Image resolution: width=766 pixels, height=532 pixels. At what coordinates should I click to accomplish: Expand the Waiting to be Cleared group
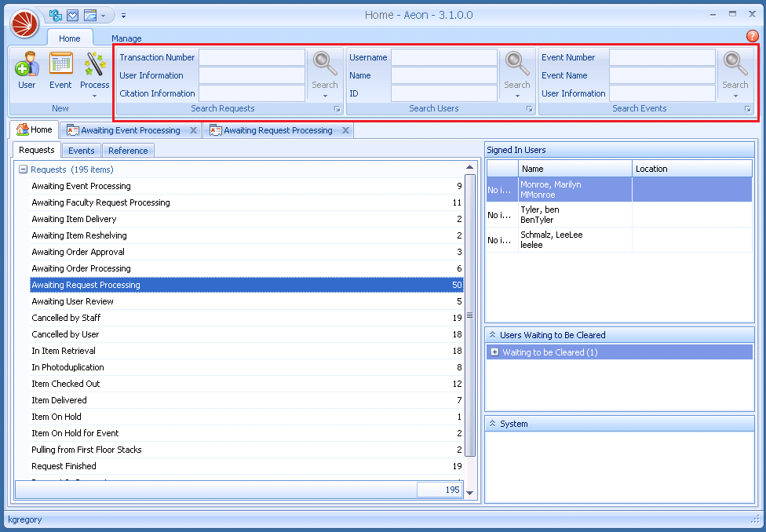494,352
